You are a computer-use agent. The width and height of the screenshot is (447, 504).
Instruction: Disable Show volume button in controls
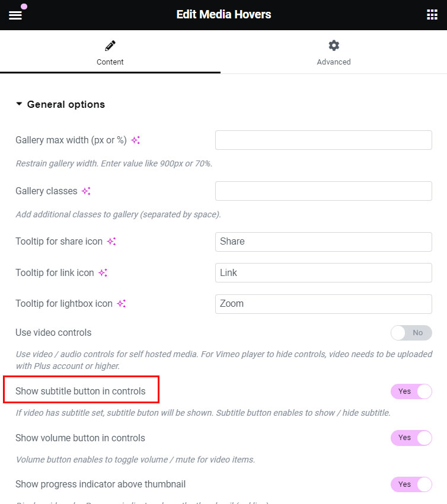point(411,438)
